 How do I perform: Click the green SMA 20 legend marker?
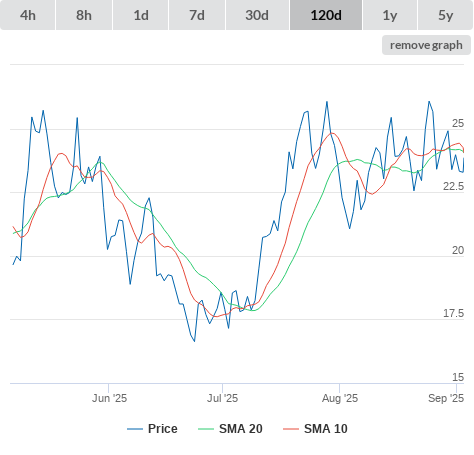pyautogui.click(x=206, y=429)
